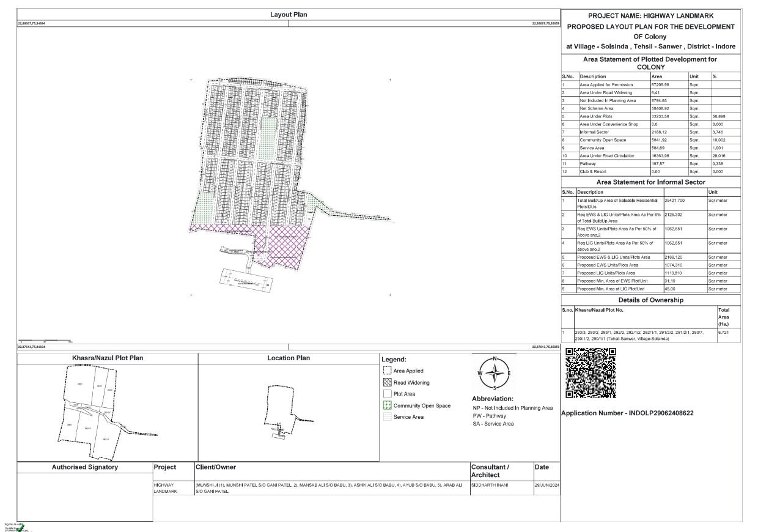The height and width of the screenshot is (532, 758).
Task: Click the Community Open Space row in area table
Action: [650, 140]
